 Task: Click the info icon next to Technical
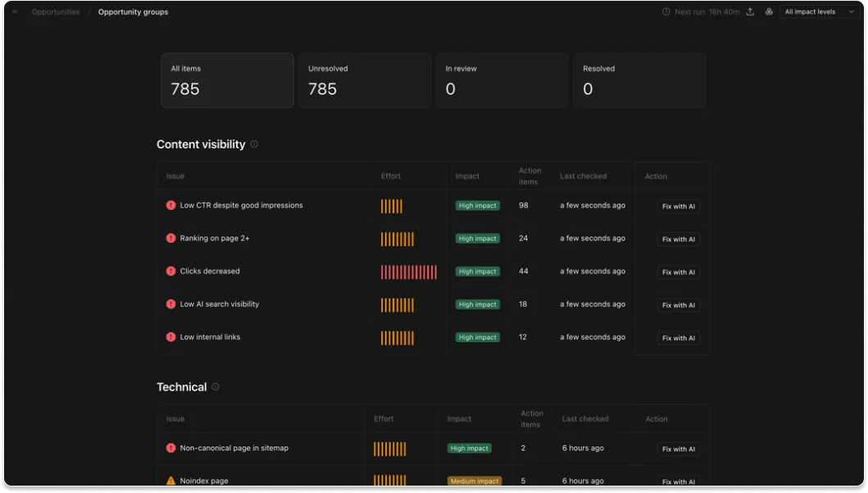click(216, 386)
